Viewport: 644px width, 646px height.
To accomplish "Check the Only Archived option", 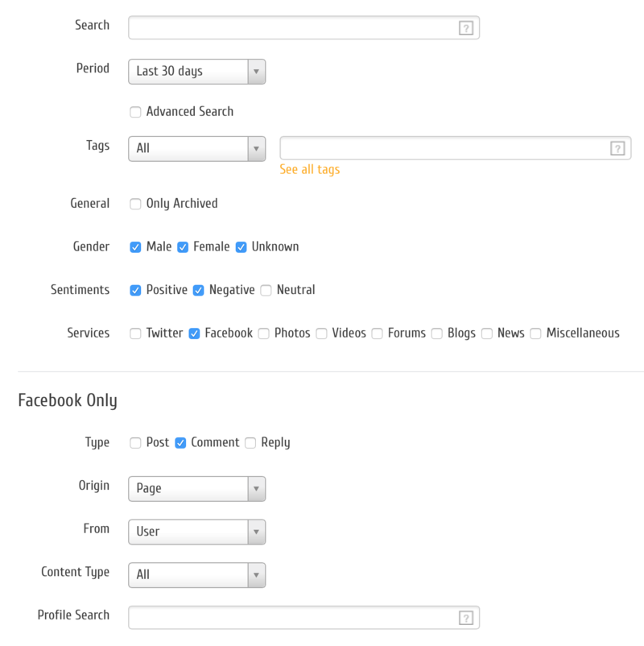I will click(x=135, y=204).
